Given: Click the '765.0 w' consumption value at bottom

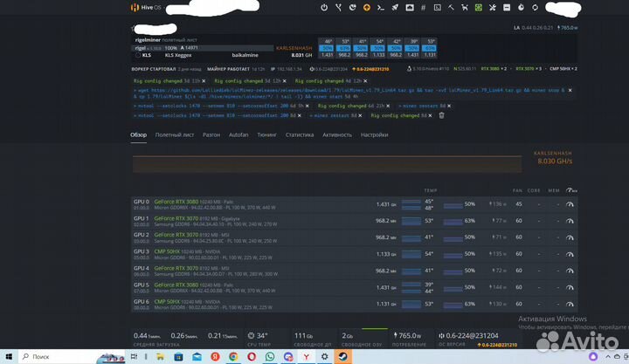Looking at the screenshot, I should [407, 335].
